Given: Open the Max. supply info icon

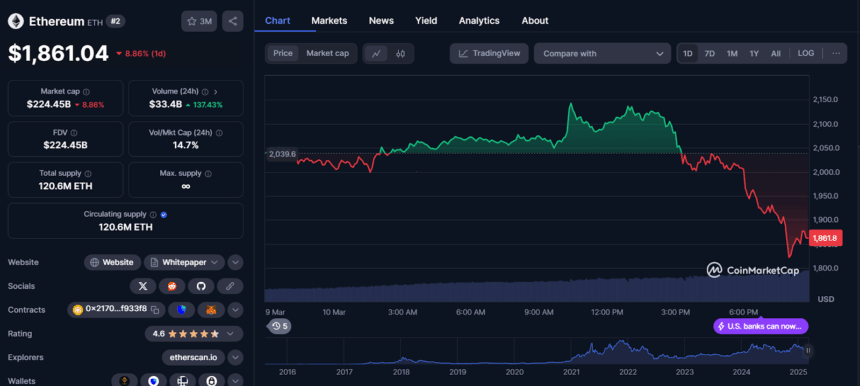Looking at the screenshot, I should point(208,173).
